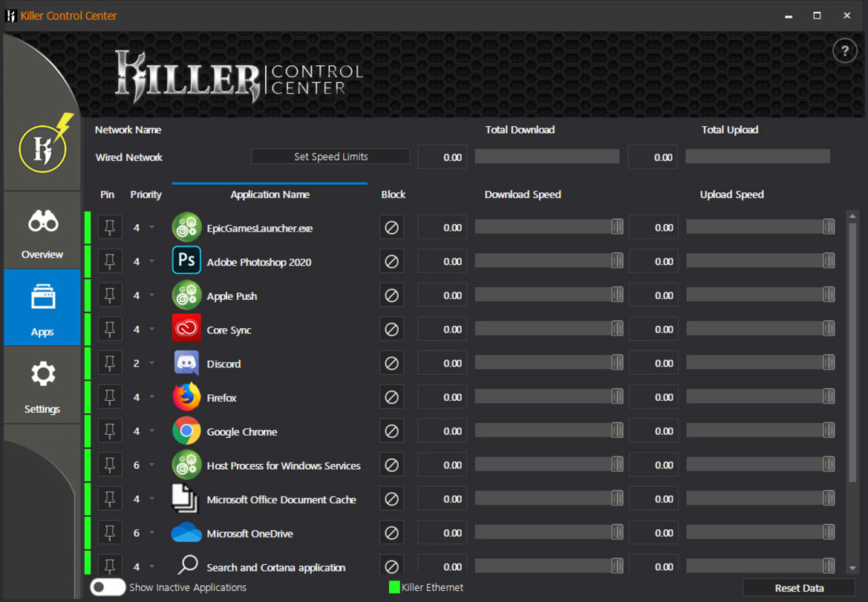
Task: Open priority dropdown for Host Process
Action: click(x=151, y=465)
